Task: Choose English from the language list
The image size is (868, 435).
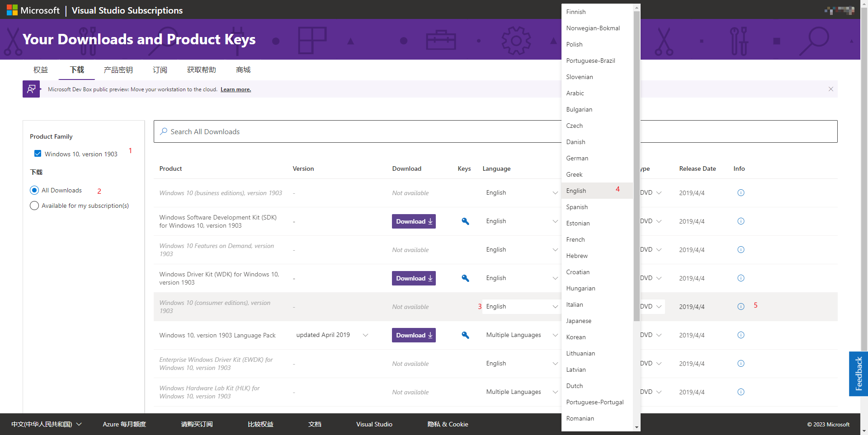Action: 597,191
